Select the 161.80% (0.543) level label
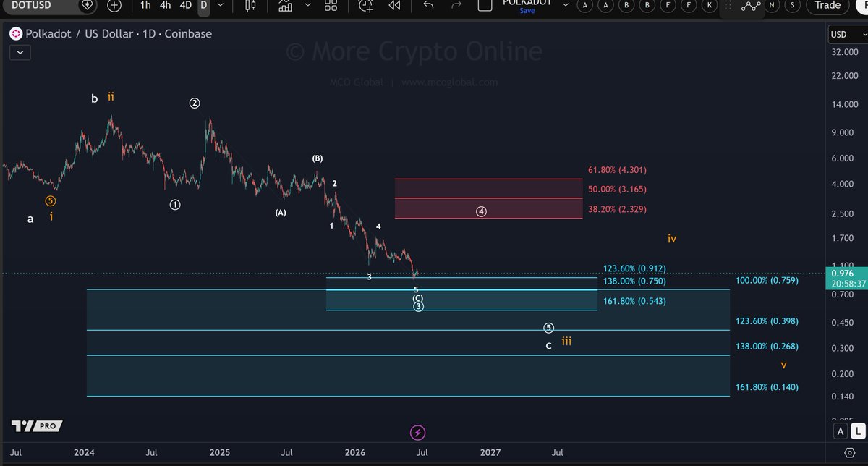The image size is (868, 466). pyautogui.click(x=634, y=301)
